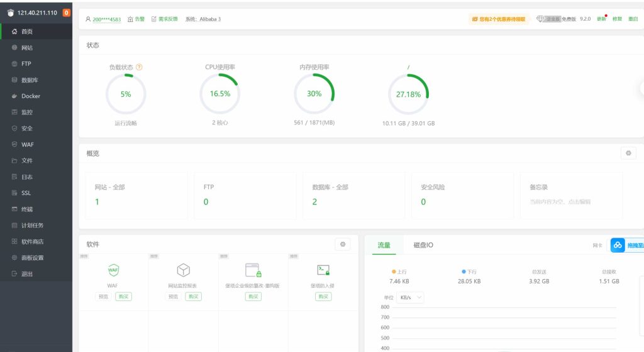
Task: Click the 购买 button under WAF
Action: [x=123, y=297]
